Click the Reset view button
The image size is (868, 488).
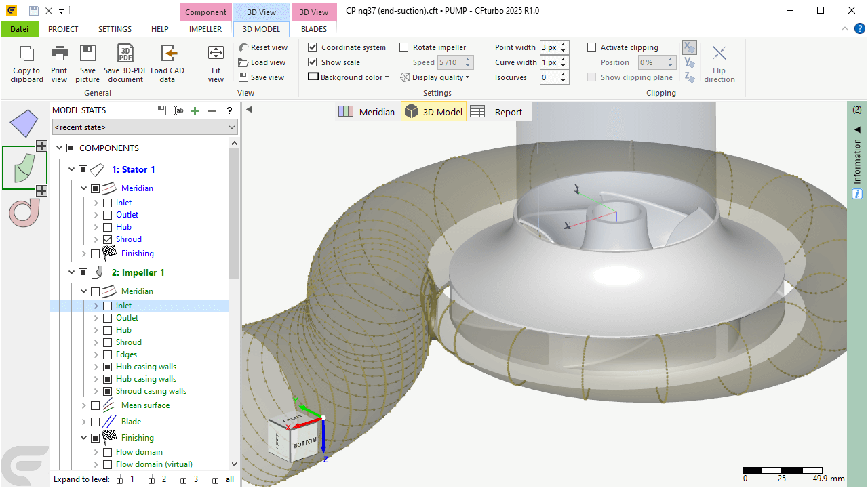pos(263,47)
